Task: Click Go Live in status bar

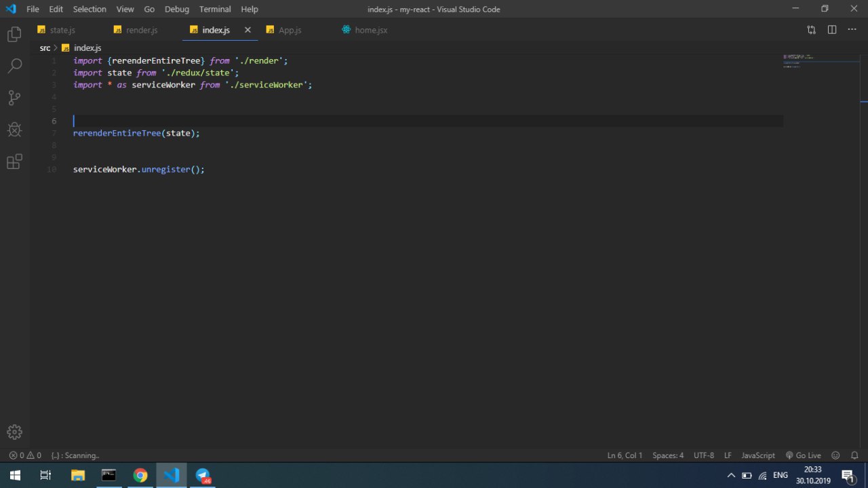Action: tap(804, 455)
